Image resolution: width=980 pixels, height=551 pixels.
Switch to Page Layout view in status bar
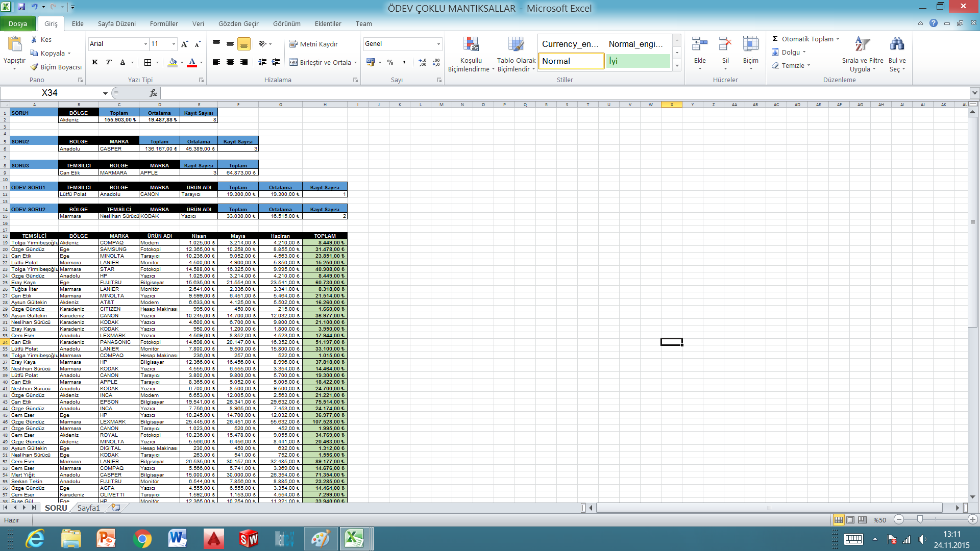[850, 519]
